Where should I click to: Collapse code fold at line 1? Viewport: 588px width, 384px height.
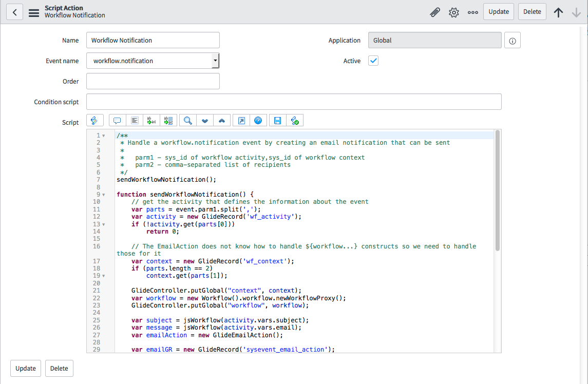click(x=104, y=136)
